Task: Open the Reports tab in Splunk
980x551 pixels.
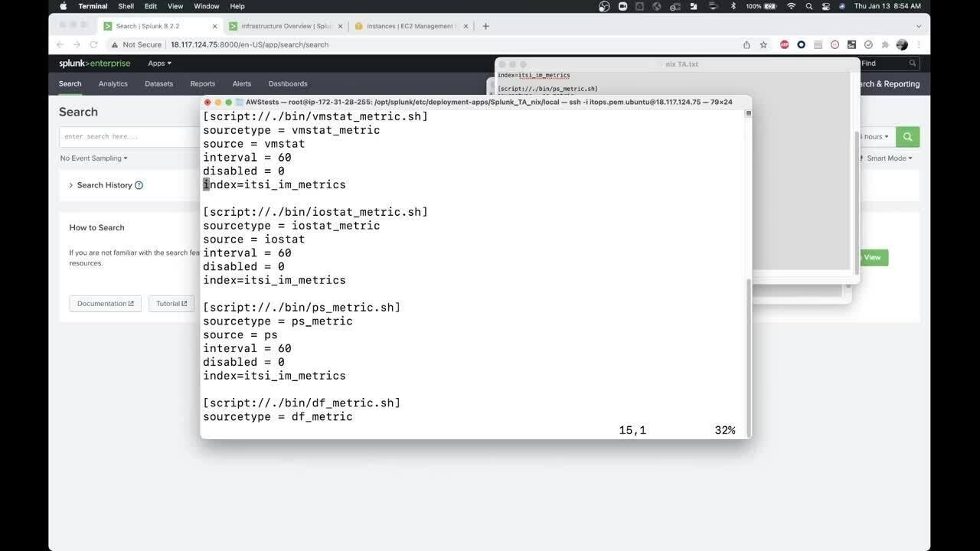Action: (x=203, y=83)
